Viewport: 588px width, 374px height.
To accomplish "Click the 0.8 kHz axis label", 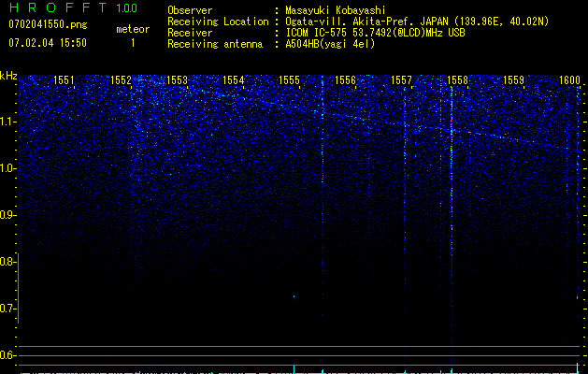I will [x=7, y=262].
